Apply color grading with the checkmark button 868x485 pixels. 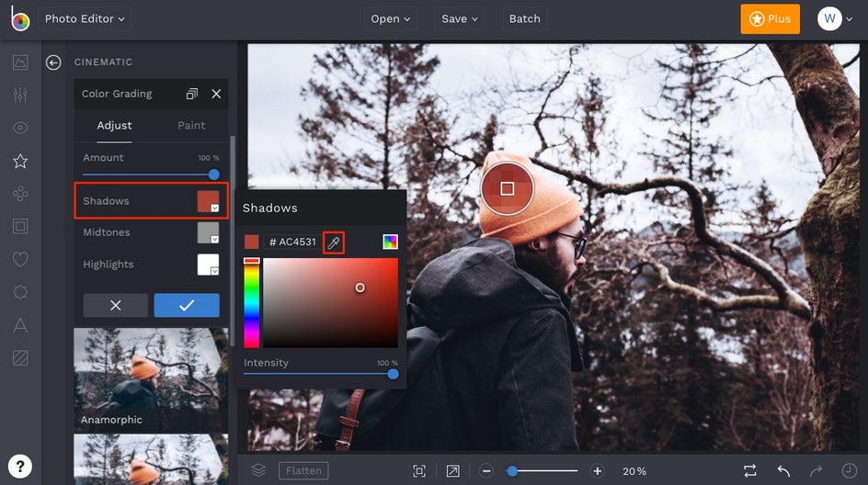tap(187, 305)
